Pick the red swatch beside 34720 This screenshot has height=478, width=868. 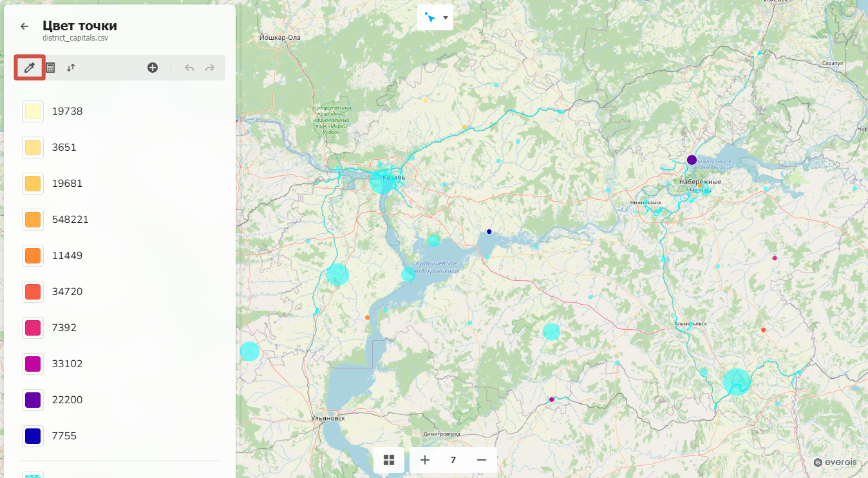(x=33, y=292)
